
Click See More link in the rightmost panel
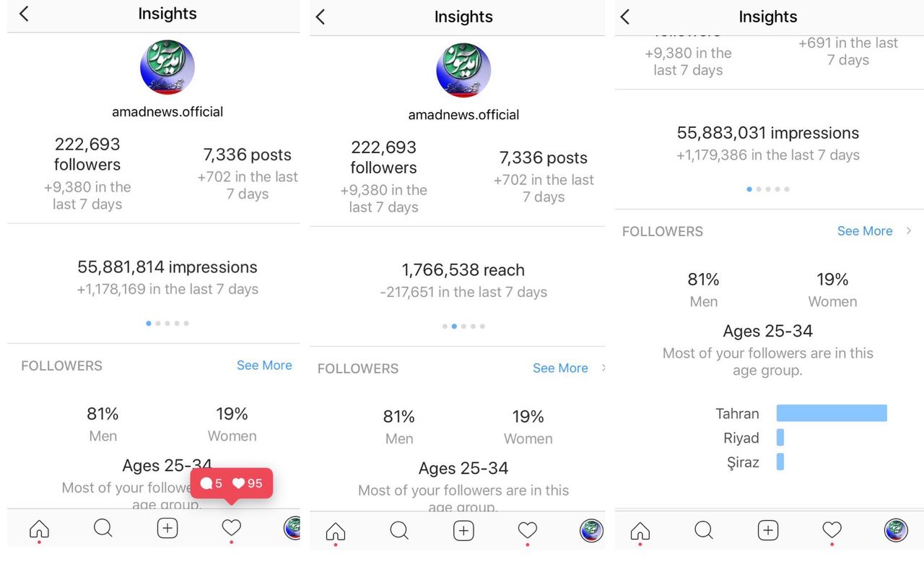[865, 231]
